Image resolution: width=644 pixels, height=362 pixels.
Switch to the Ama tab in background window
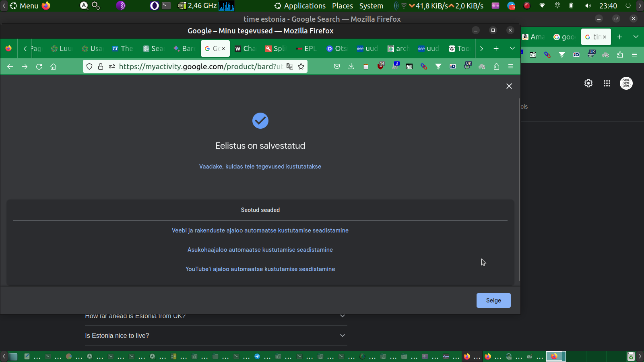[534, 37]
